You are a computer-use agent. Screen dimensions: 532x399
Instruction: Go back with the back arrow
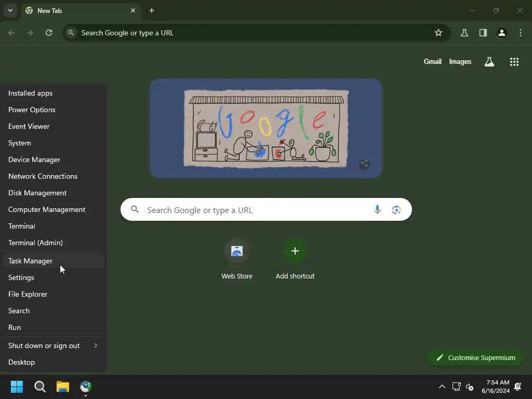point(11,33)
